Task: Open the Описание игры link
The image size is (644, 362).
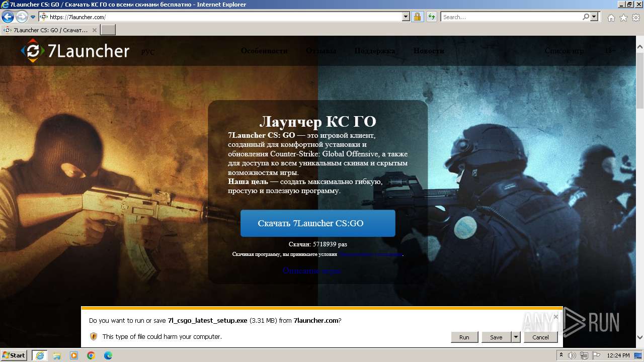Action: 311,270
